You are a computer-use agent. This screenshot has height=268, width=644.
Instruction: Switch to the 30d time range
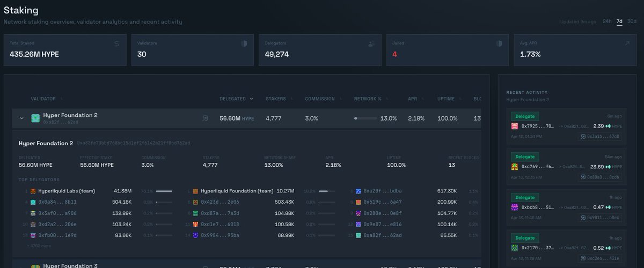point(632,21)
